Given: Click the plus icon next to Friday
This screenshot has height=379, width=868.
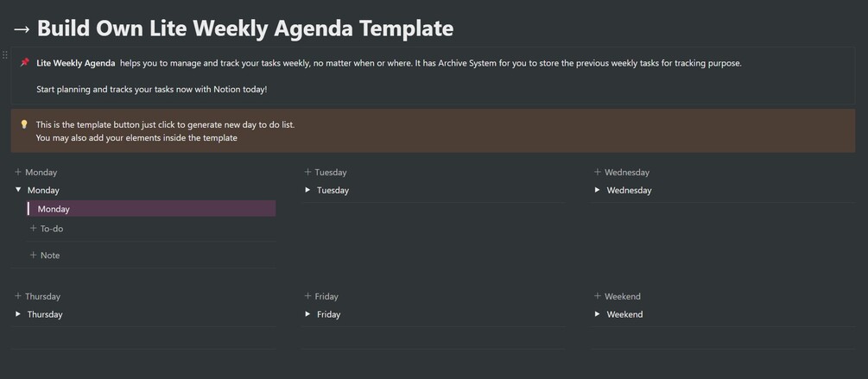Looking at the screenshot, I should [308, 296].
